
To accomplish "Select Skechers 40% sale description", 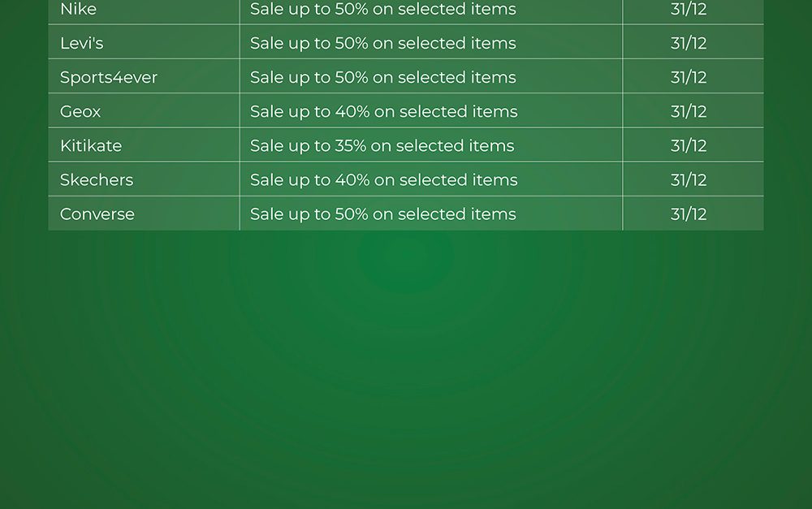I will point(383,179).
